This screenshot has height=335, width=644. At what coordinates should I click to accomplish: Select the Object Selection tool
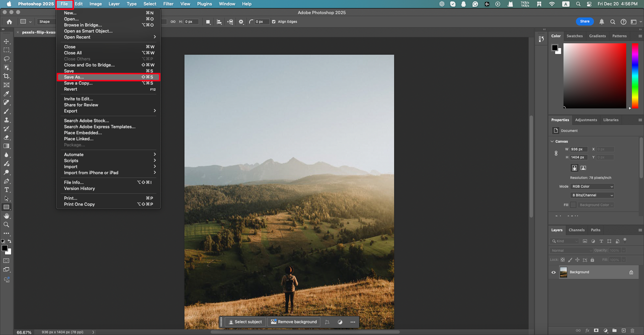click(x=7, y=68)
